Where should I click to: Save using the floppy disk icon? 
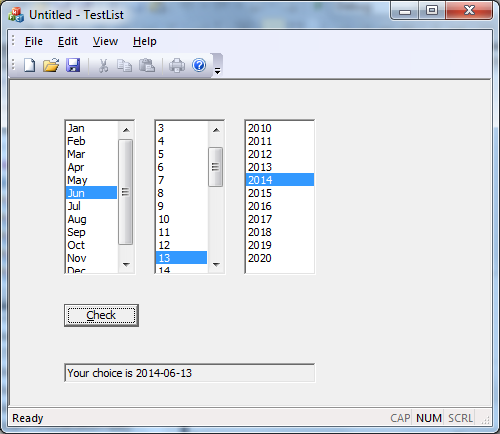73,65
